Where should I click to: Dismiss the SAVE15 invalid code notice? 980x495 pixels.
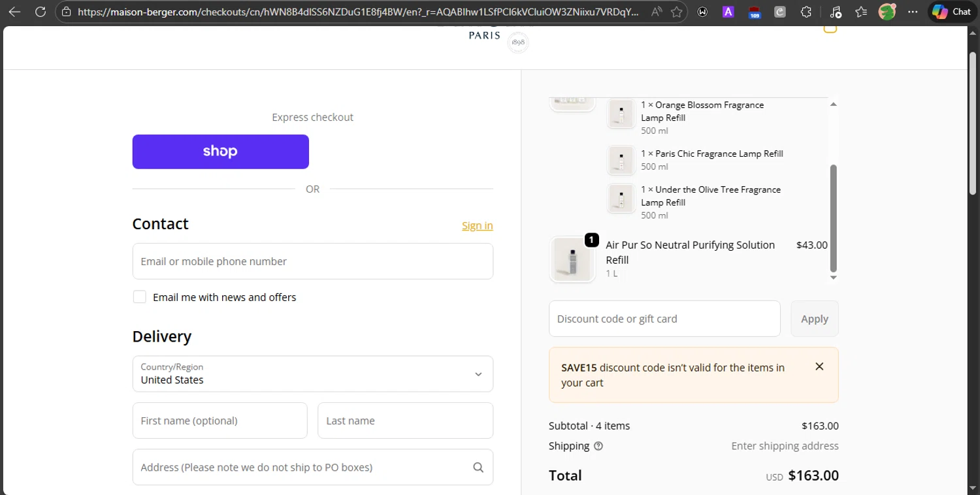click(x=819, y=366)
